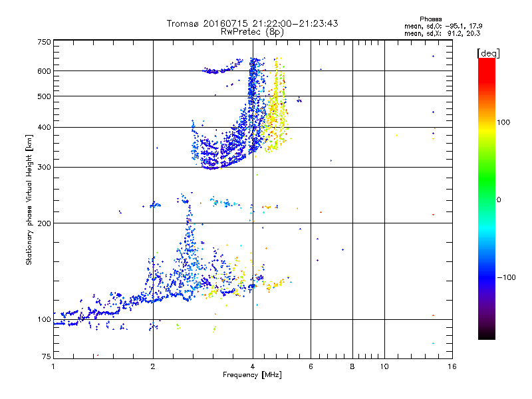Click the x-axis '1' tick label
Screen dimensions: 532x399
click(x=53, y=366)
